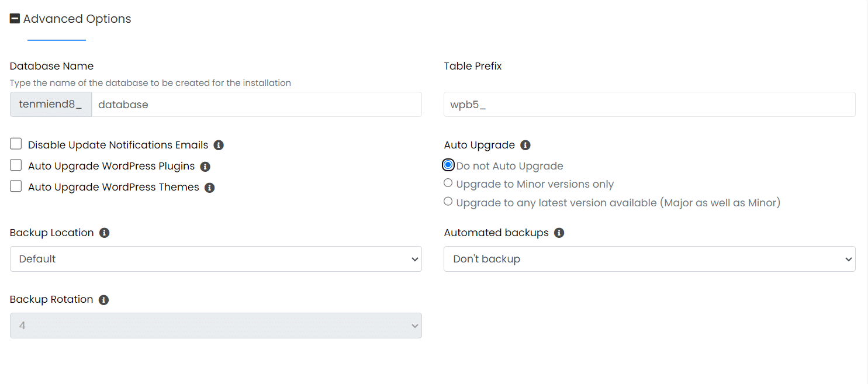This screenshot has width=868, height=384.
Task: Open info for Disable Update Notifications Emails
Action: coord(219,144)
